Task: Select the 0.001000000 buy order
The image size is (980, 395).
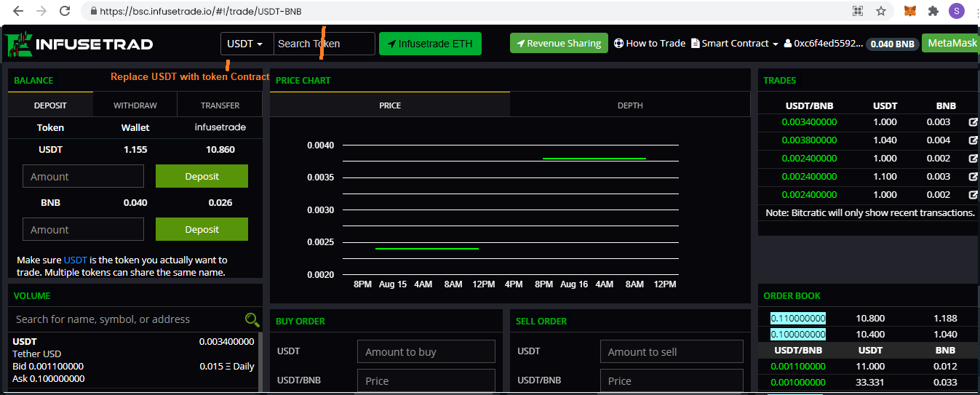Action: (x=798, y=382)
